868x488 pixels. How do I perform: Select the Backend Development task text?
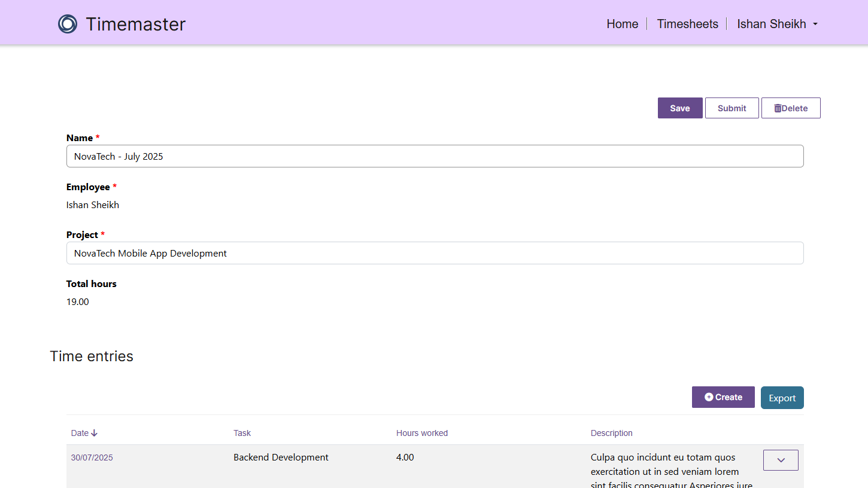click(281, 457)
